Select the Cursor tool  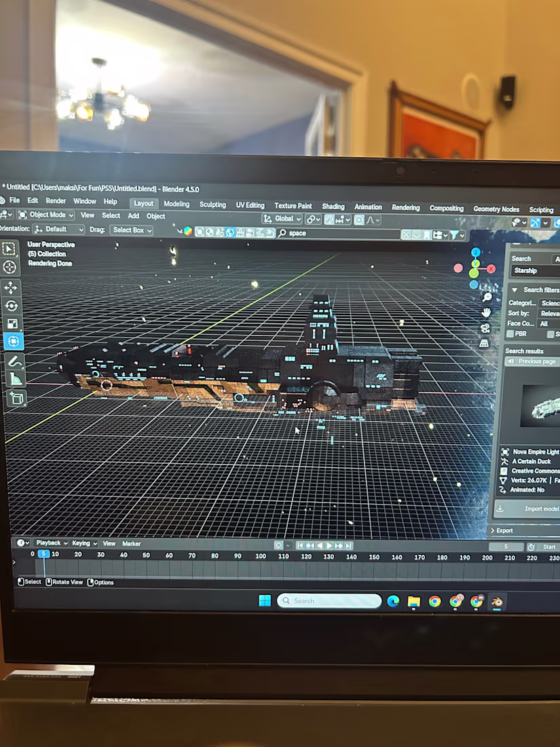(x=10, y=268)
